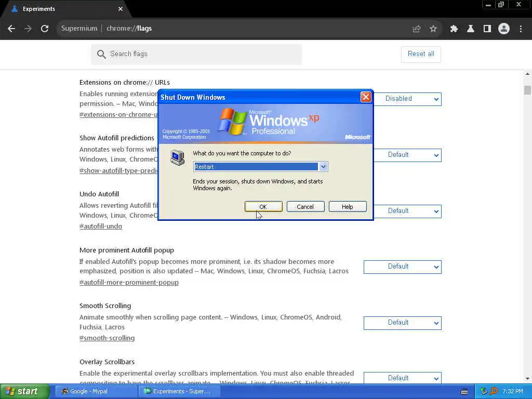Screen dimensions: 532x399
Task: Click the computer icon in Shut Down dialog
Action: click(x=178, y=158)
